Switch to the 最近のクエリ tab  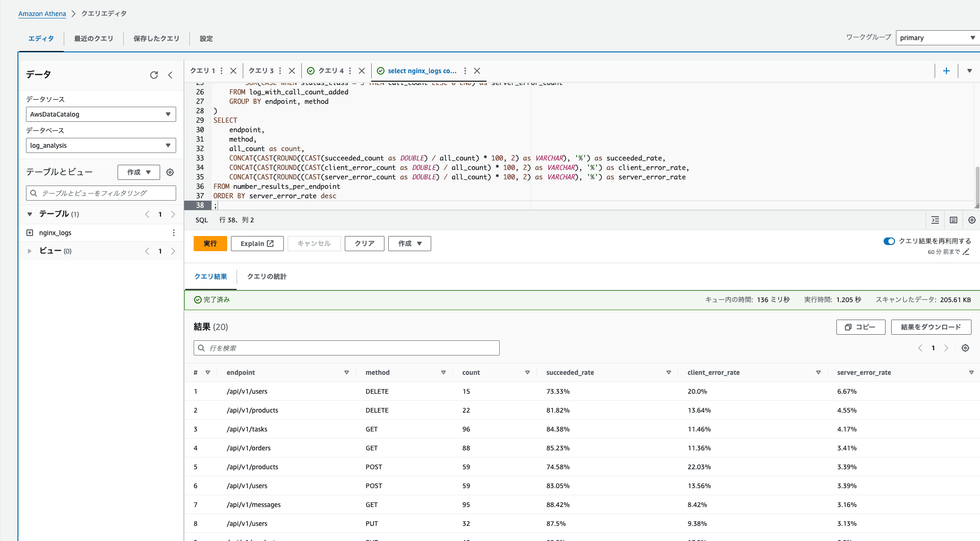pos(94,39)
